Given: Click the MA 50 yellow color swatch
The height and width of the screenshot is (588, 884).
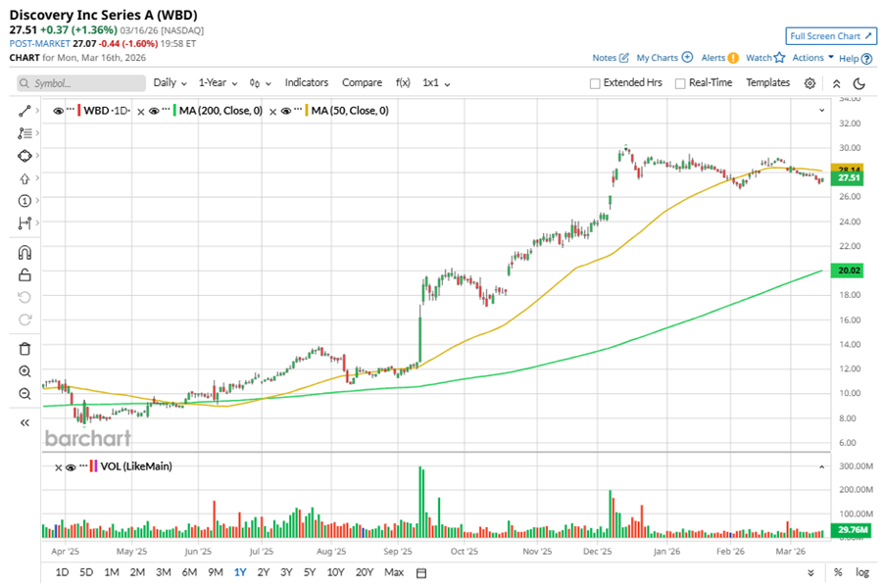Looking at the screenshot, I should tap(307, 111).
